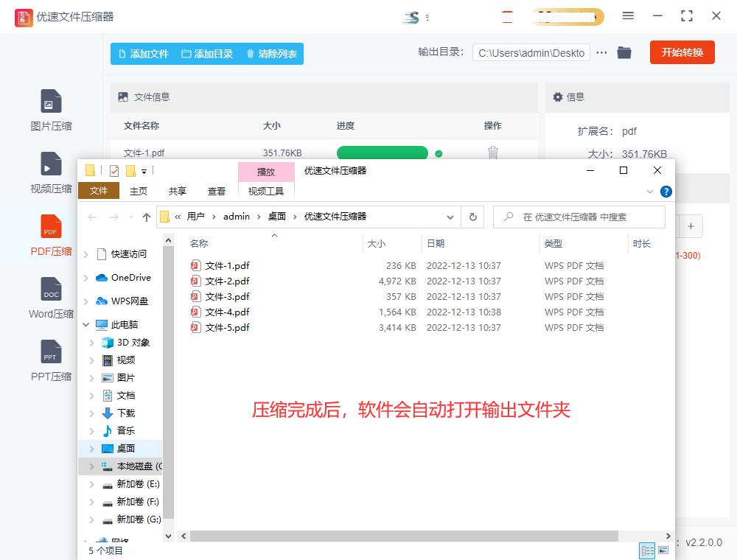Open the 查看 ribbon tab
This screenshot has width=737, height=560.
[217, 191]
